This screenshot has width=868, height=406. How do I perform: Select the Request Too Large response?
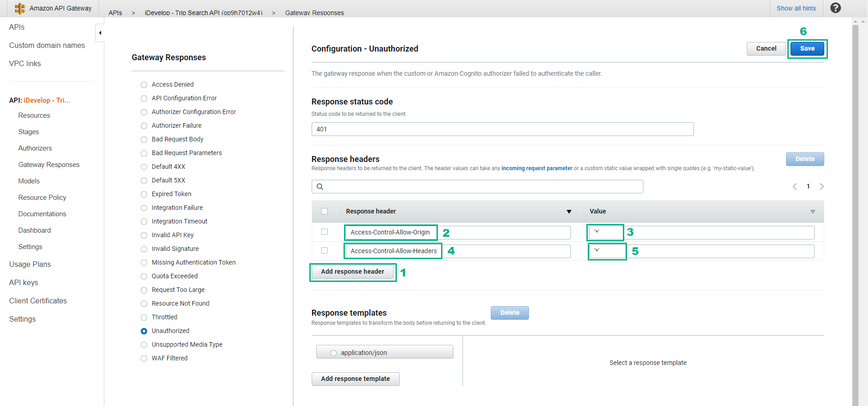144,290
